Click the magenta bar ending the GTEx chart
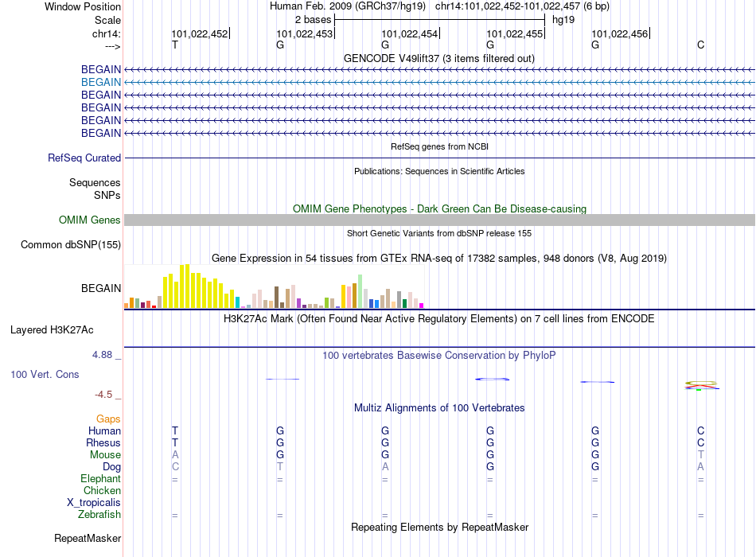Screen dimensions: 756x557 pyautogui.click(x=422, y=306)
